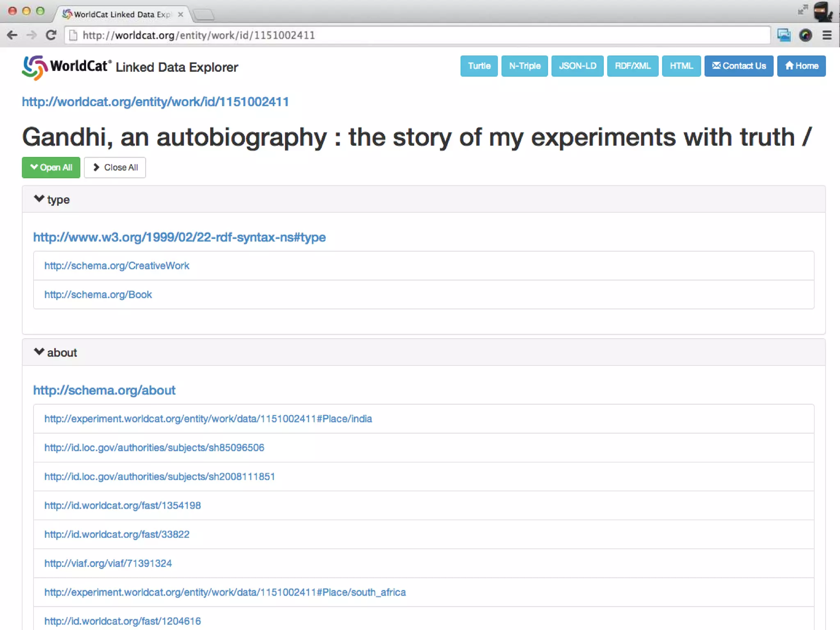The height and width of the screenshot is (630, 840).
Task: Reload the page with refresh icon
Action: point(51,35)
